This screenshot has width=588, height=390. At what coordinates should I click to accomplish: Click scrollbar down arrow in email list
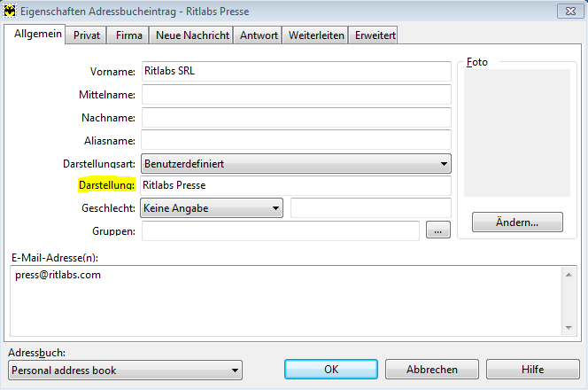coord(569,327)
